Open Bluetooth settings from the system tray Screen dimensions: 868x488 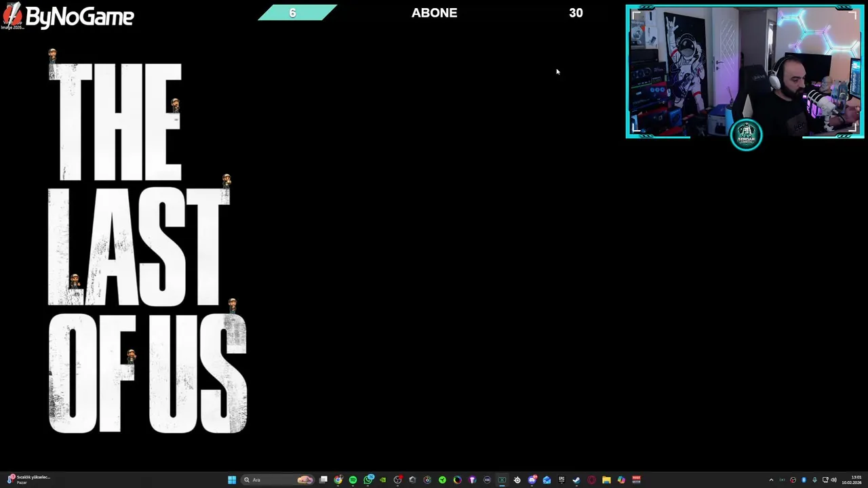(804, 480)
